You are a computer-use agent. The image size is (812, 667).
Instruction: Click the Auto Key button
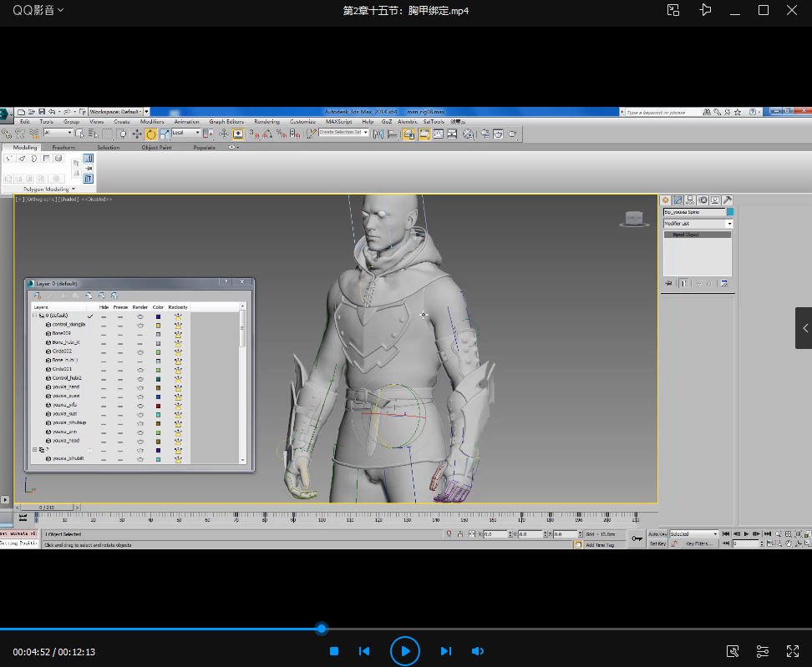point(657,534)
